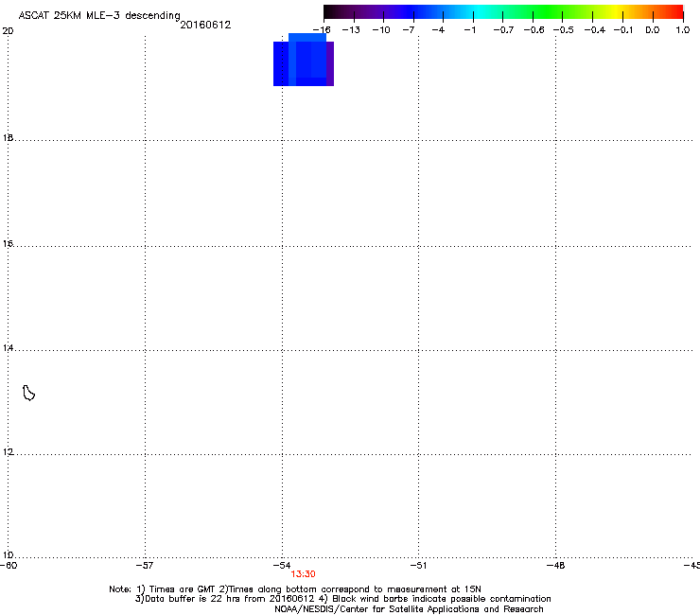Viewport: 700px width, 615px height.
Task: Click the -54 longitude axis label
Action: pyautogui.click(x=282, y=566)
